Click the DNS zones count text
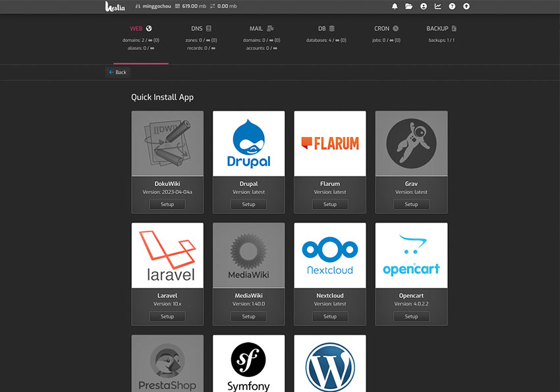 [x=201, y=40]
